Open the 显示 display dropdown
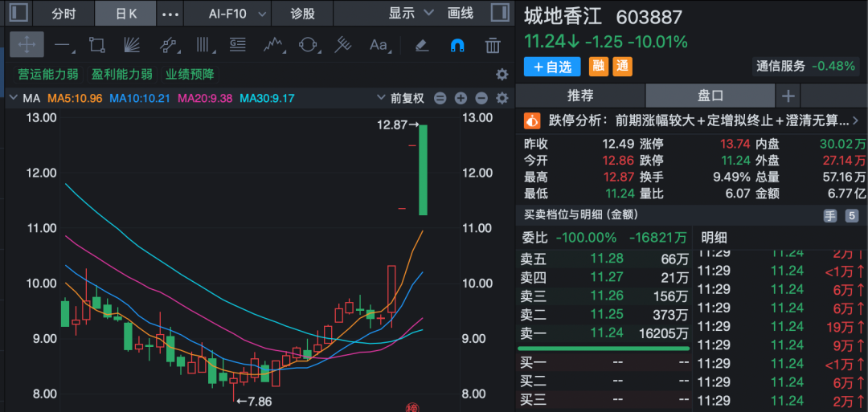868x412 pixels. tap(411, 14)
